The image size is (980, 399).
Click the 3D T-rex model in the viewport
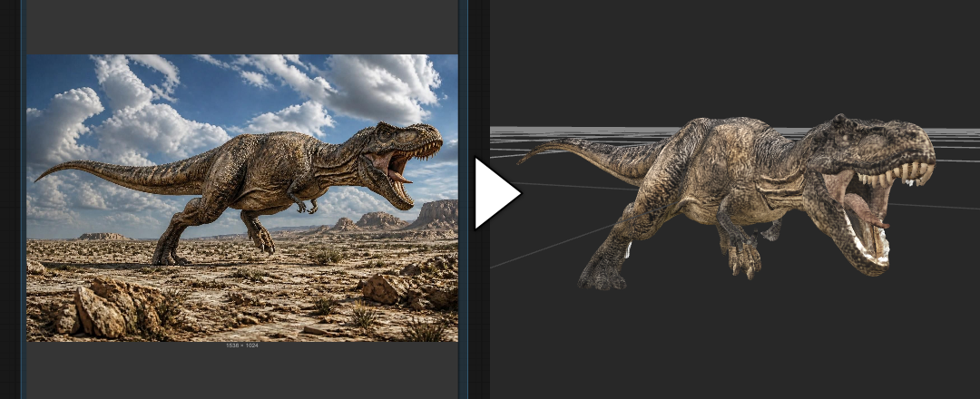(x=726, y=202)
